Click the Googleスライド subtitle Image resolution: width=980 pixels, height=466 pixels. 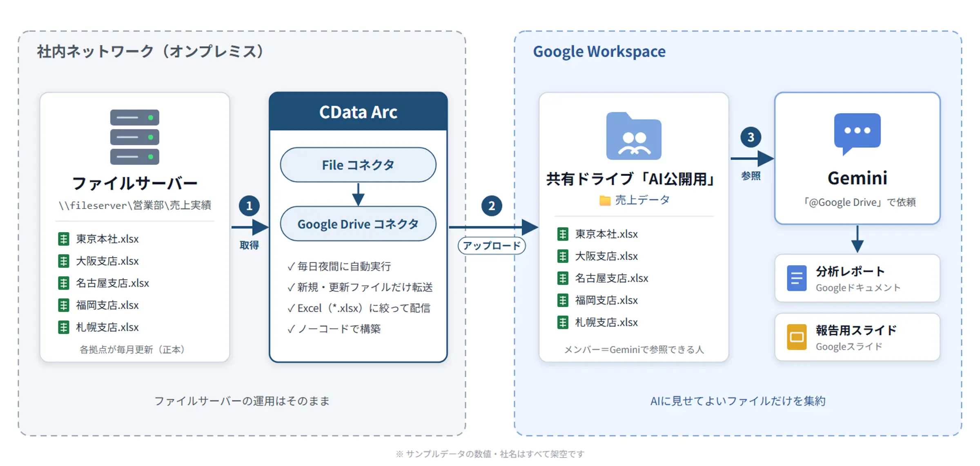849,347
